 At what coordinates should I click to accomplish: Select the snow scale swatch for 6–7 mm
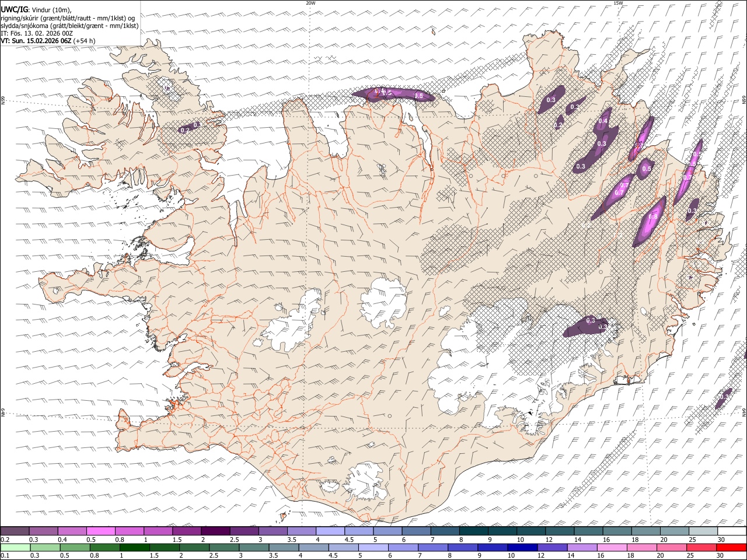[x=417, y=531]
